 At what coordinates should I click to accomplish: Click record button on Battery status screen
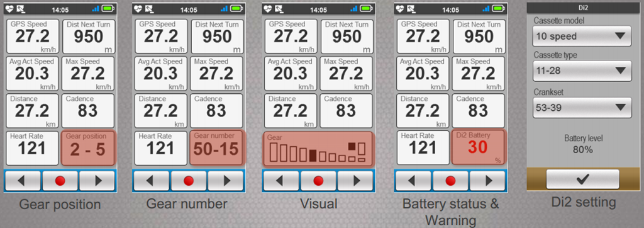450,181
